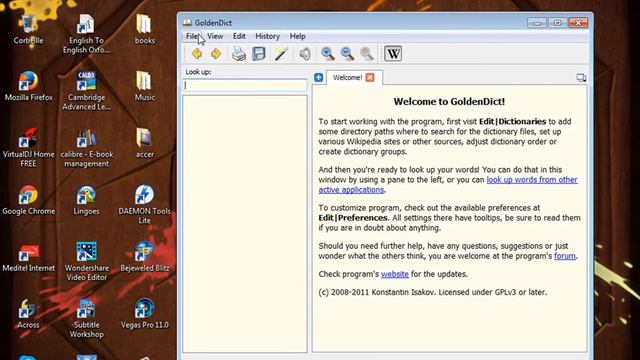
Task: Select the VirtualDJ Home FREE shortcut
Action: click(x=28, y=147)
